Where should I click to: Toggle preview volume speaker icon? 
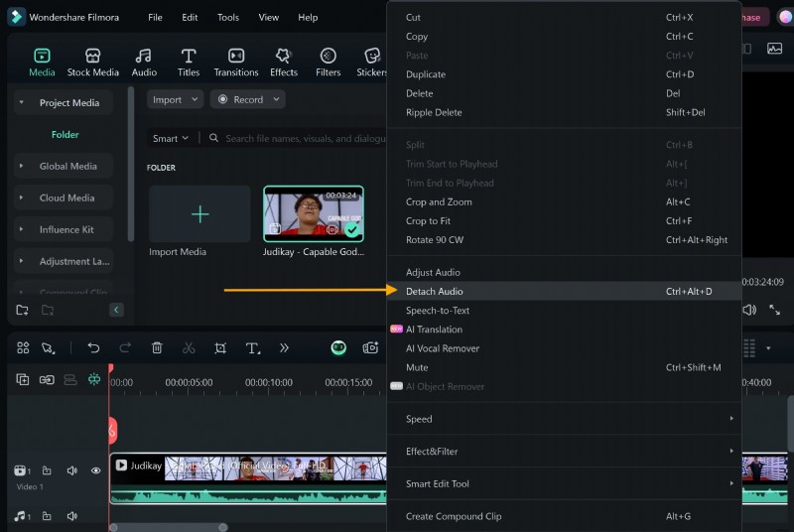(x=749, y=310)
